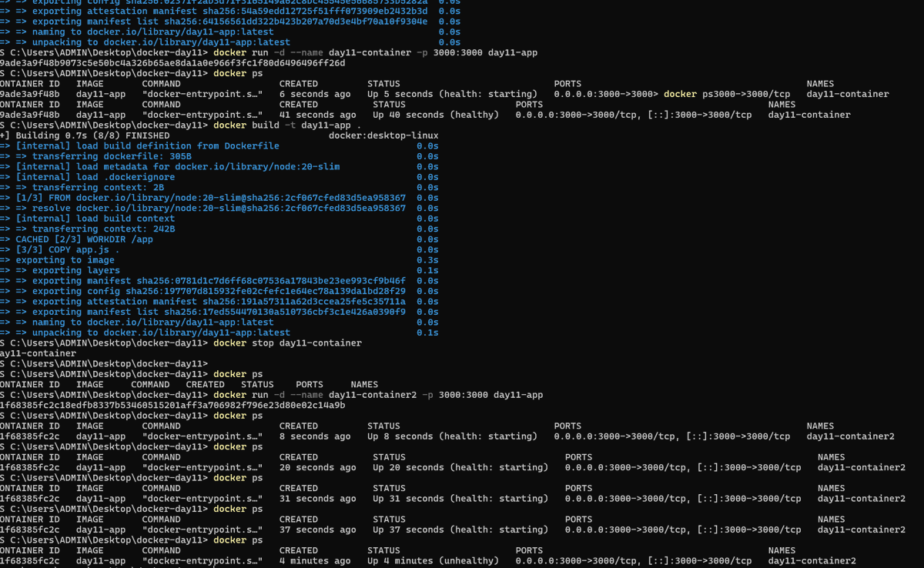Click the 'transferring dockerfile: 305B' line
The image size is (924, 568).
tap(112, 156)
